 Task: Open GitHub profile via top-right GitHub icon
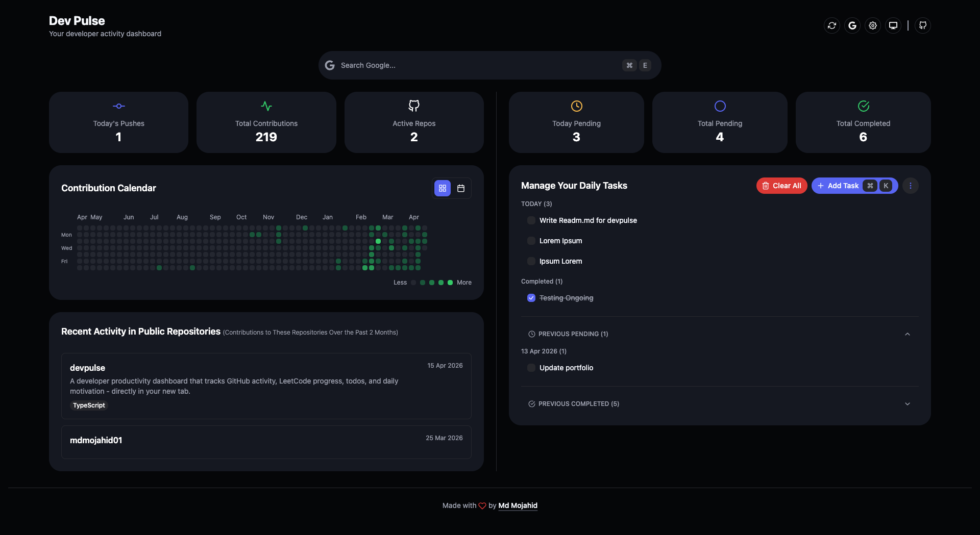tap(922, 25)
